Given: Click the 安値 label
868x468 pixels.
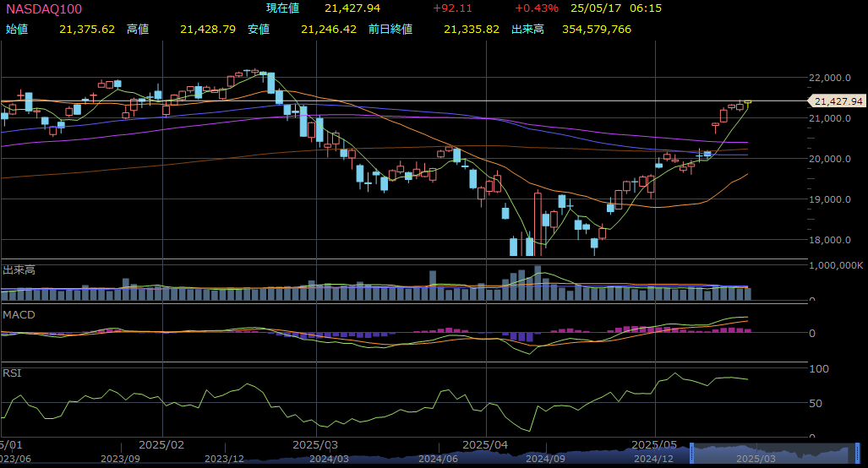Looking at the screenshot, I should point(259,30).
